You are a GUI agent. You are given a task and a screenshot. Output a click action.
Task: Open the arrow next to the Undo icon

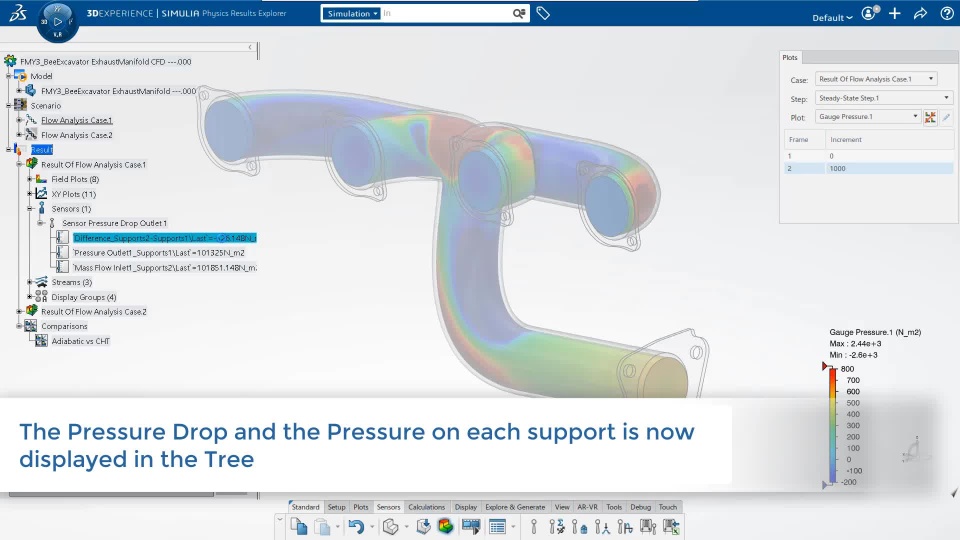(x=372, y=527)
